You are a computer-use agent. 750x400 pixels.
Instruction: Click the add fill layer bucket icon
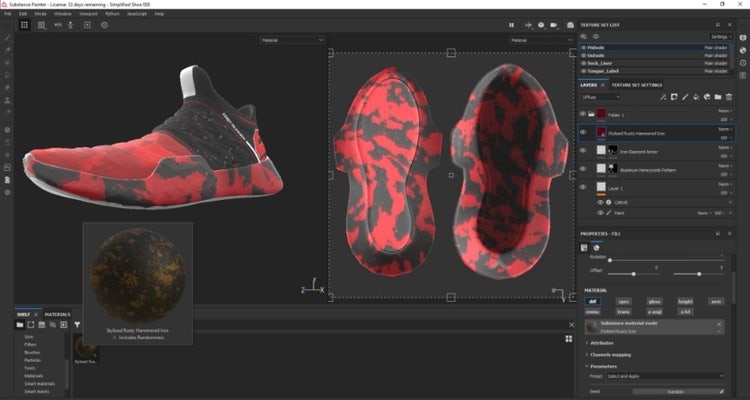696,97
